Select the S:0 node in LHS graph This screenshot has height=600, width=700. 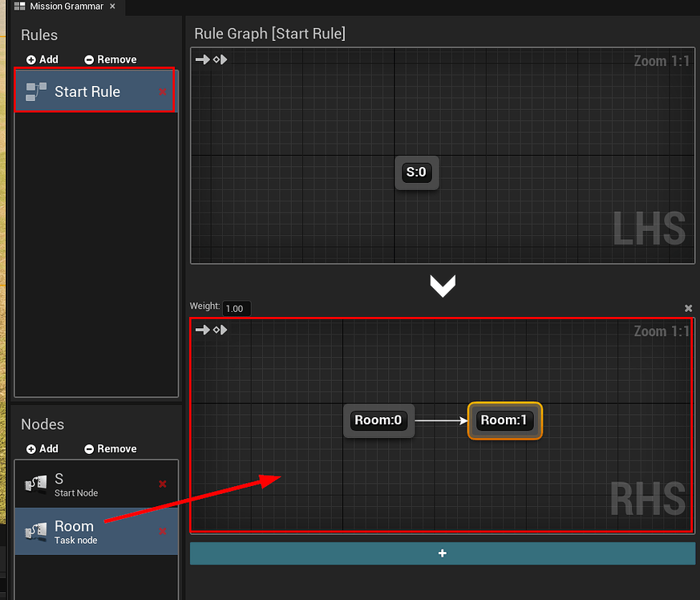[417, 172]
